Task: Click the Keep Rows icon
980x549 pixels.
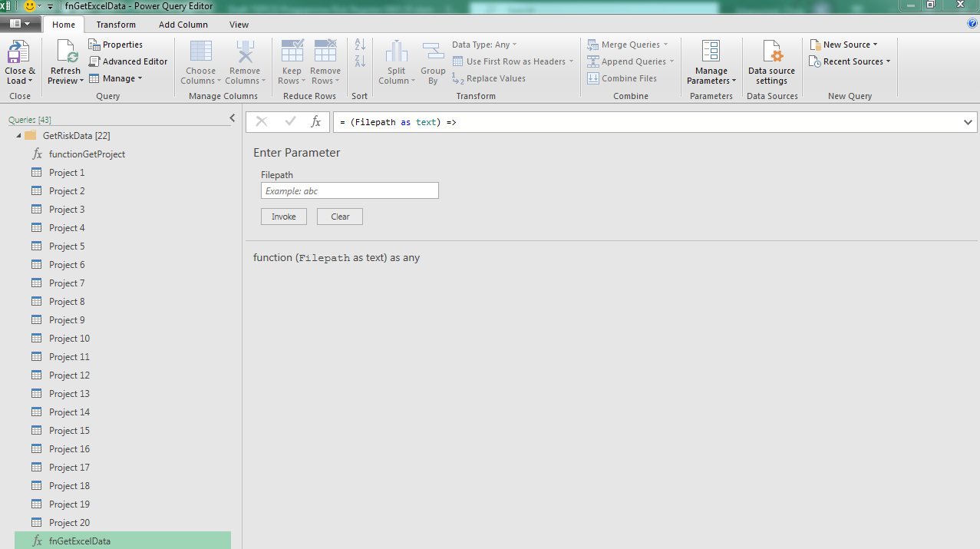Action: pyautogui.click(x=292, y=51)
